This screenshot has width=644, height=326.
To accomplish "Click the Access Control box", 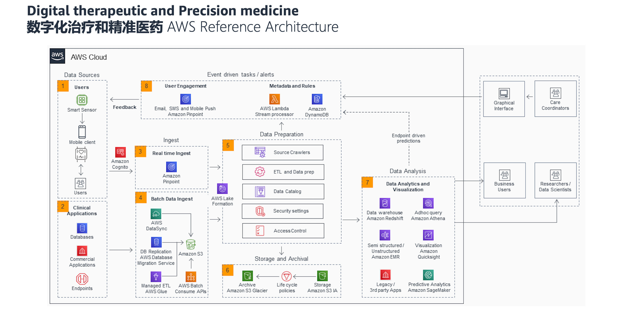I will tap(283, 231).
